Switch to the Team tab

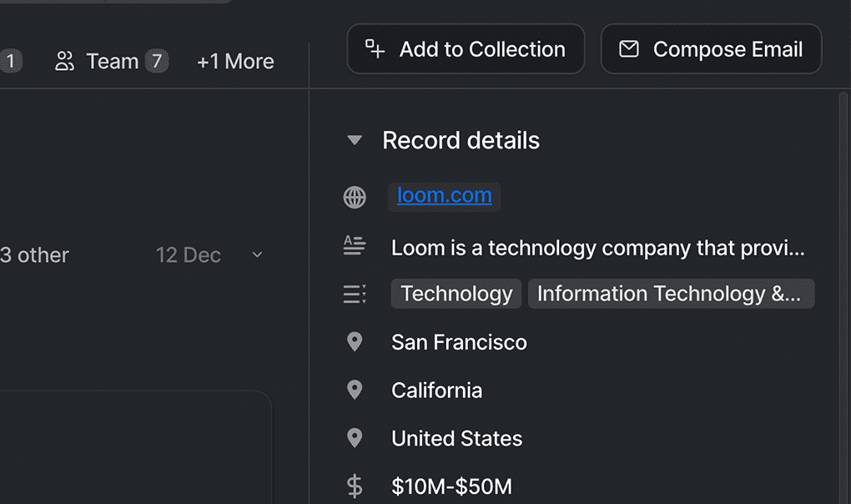coord(111,62)
